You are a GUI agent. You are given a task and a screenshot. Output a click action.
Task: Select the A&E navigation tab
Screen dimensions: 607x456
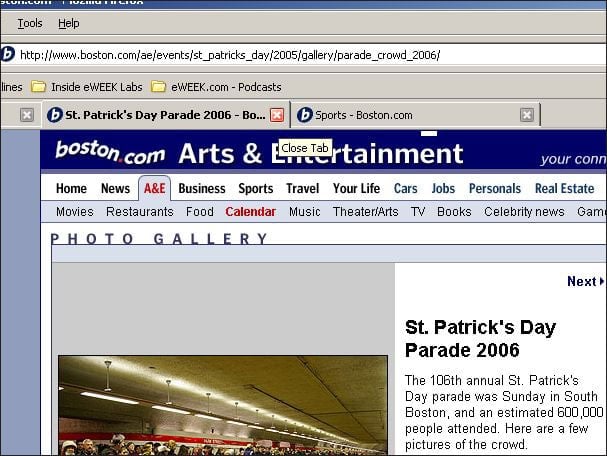coord(154,188)
